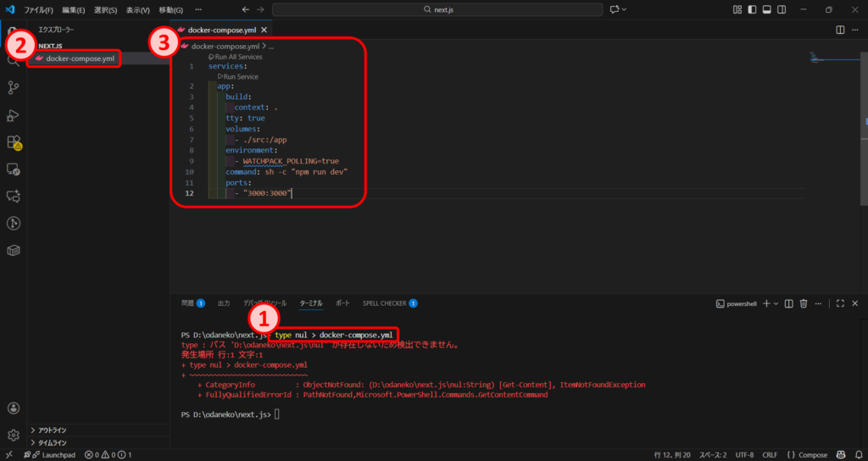Split the editor to the right
868x461 pixels.
tap(840, 30)
